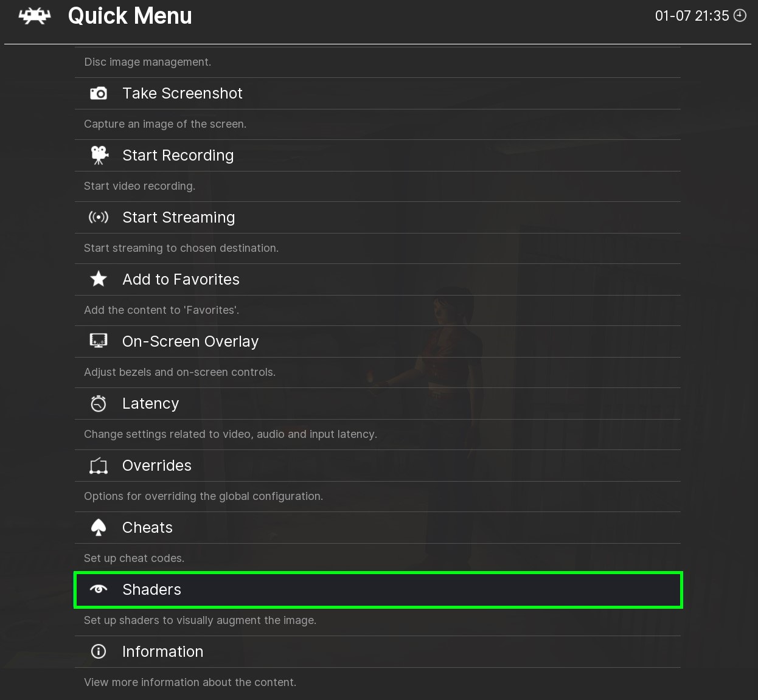758x700 pixels.
Task: Click the Information circle icon
Action: [99, 651]
